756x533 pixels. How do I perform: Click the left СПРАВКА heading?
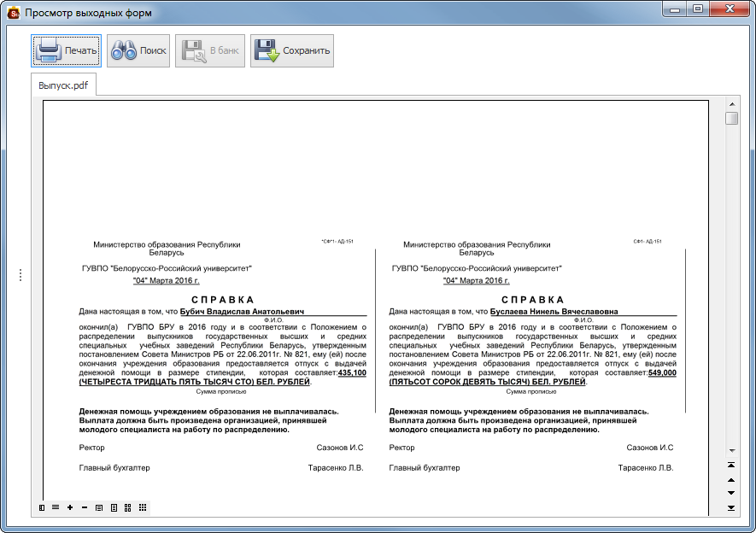pyautogui.click(x=223, y=300)
